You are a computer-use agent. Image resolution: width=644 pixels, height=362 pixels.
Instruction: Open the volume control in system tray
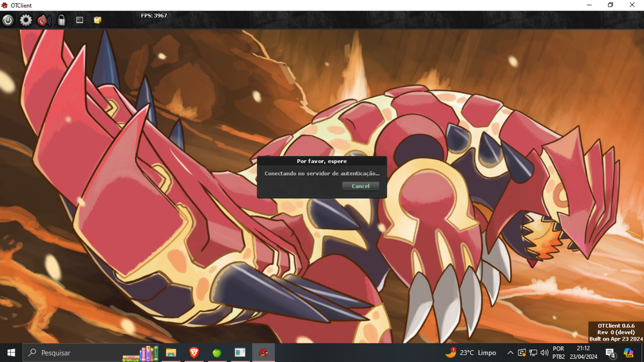[x=545, y=352]
